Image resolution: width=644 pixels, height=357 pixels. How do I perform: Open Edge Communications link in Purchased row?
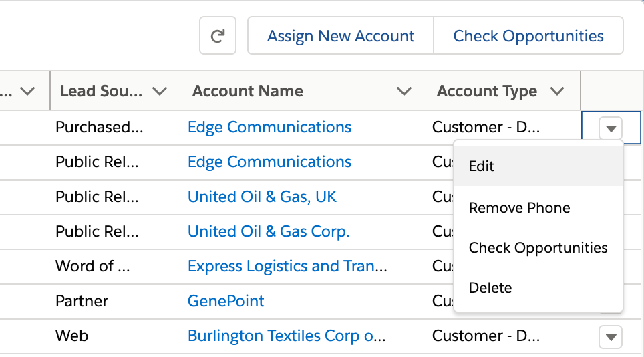tap(269, 127)
